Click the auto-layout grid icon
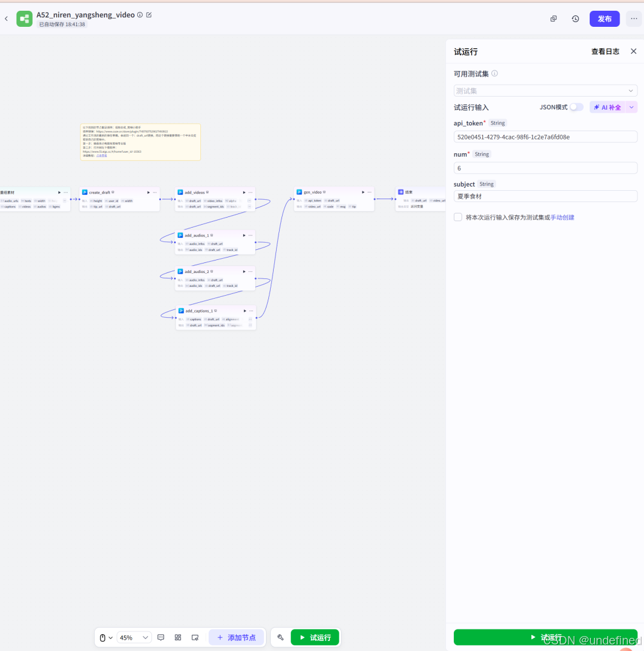The image size is (644, 651). [178, 637]
